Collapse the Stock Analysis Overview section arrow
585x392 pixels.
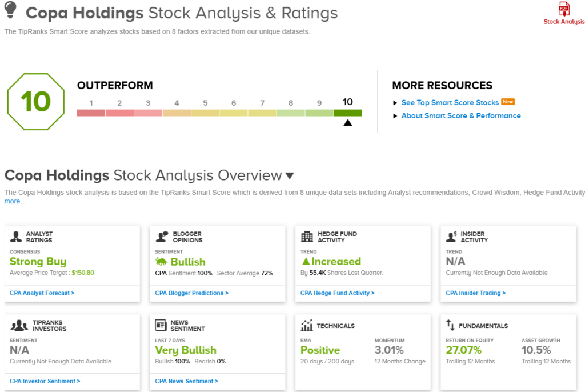tap(290, 176)
